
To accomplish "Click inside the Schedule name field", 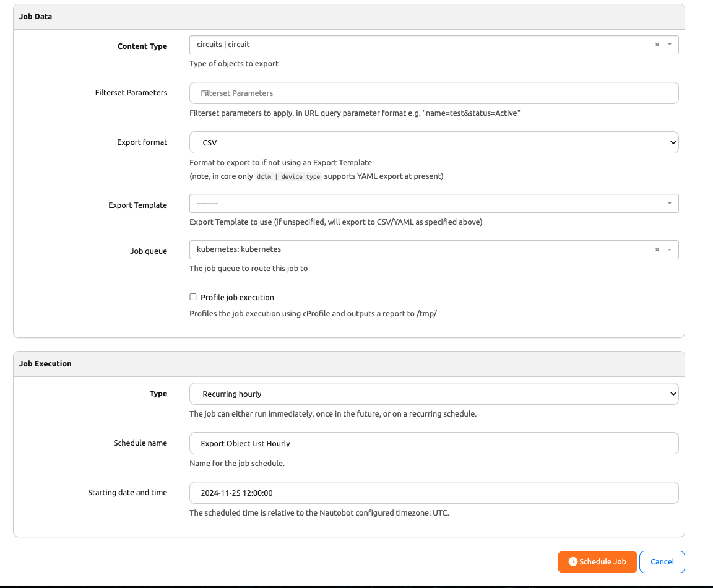I will (x=433, y=443).
